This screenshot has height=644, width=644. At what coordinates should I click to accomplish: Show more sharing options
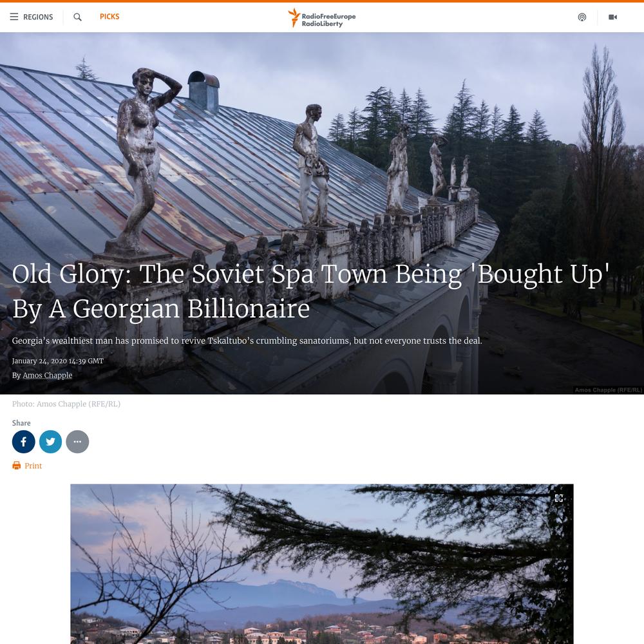pos(77,442)
